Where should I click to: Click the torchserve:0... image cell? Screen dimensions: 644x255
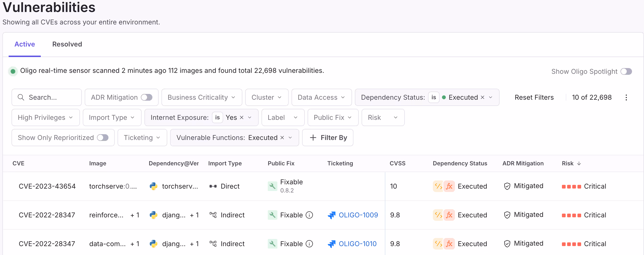[x=113, y=186]
